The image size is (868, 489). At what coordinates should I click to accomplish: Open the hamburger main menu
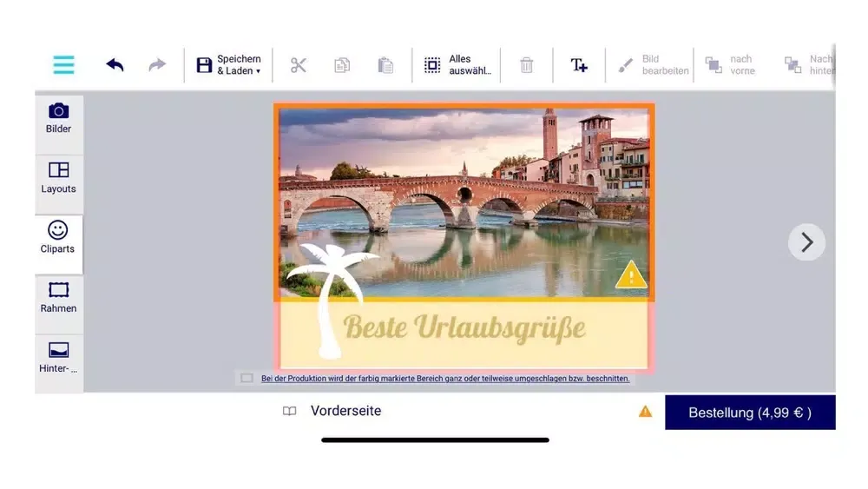click(x=63, y=65)
